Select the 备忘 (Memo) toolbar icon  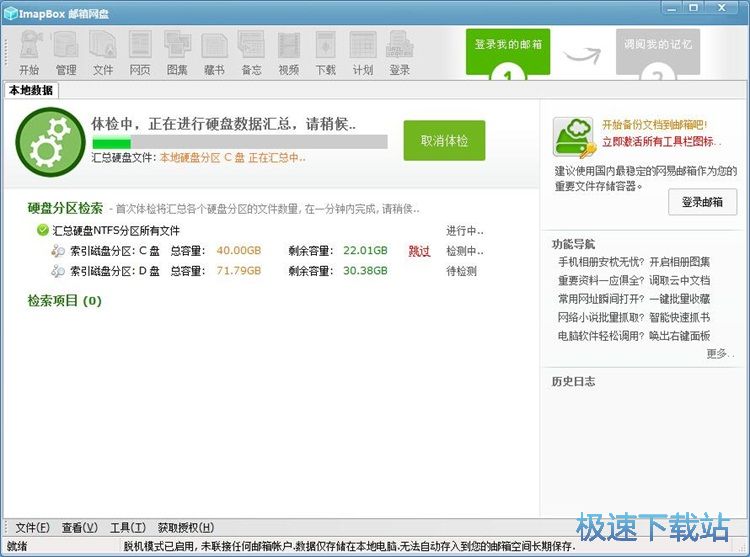[251, 52]
